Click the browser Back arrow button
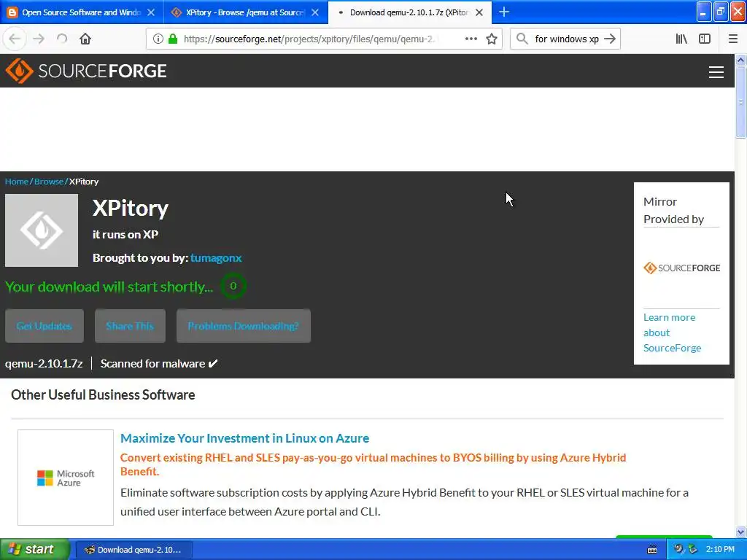Screen dimensions: 747x560 [x=15, y=39]
